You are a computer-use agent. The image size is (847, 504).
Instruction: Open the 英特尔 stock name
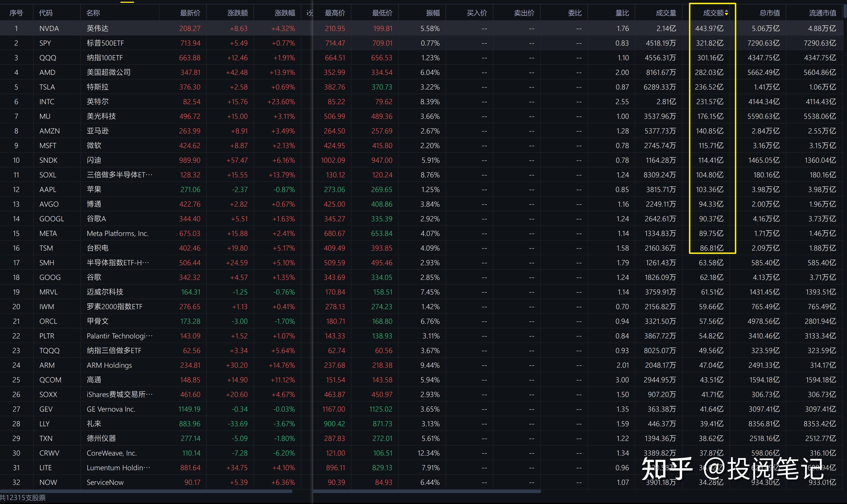click(97, 102)
